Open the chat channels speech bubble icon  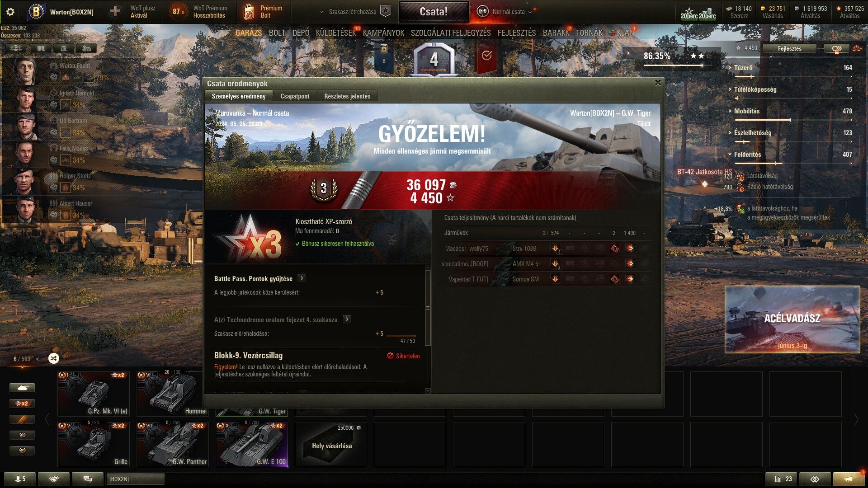(88, 479)
